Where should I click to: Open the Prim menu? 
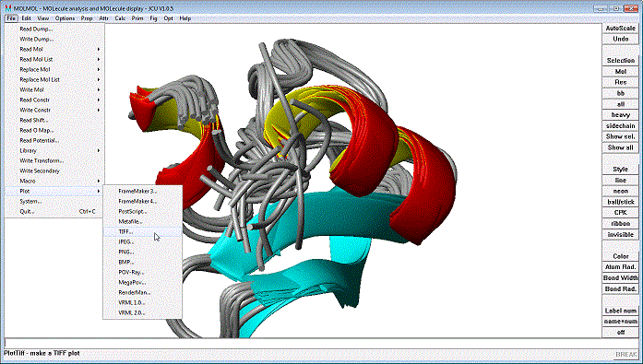pos(137,18)
